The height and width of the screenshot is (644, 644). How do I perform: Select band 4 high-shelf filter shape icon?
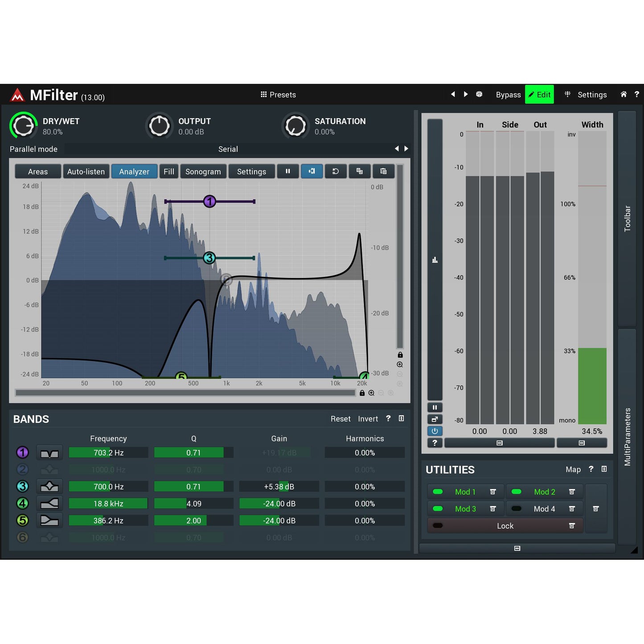49,503
